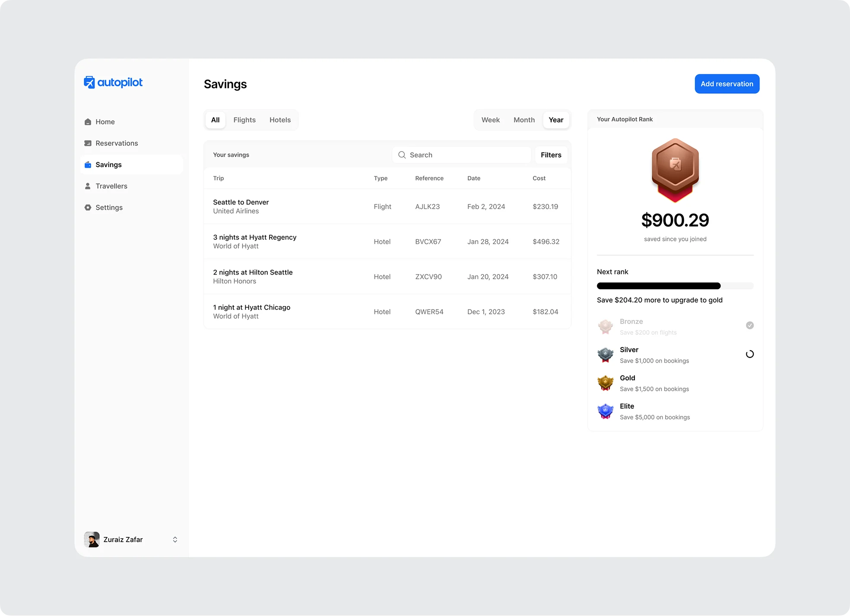Click the Bronze completed checkmark

click(750, 325)
